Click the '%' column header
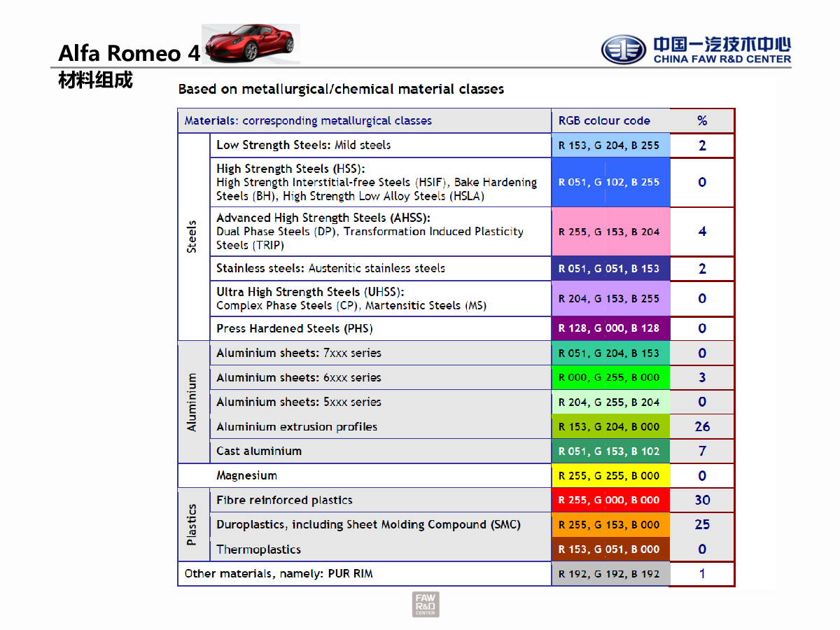Screen dimensions: 840x630 click(x=702, y=120)
